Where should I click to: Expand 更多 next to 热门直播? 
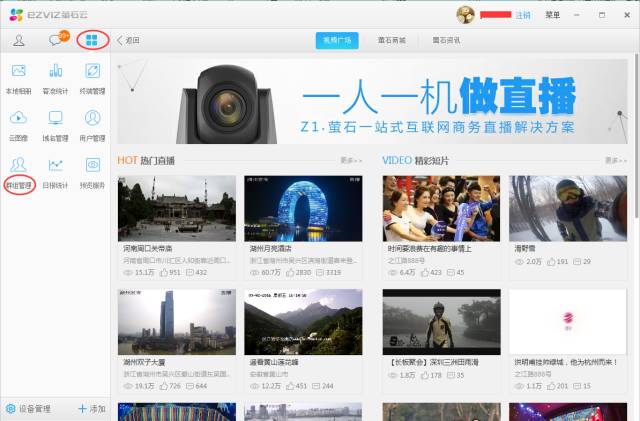coord(350,160)
